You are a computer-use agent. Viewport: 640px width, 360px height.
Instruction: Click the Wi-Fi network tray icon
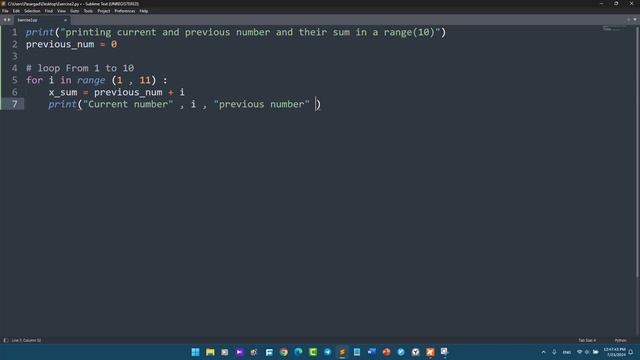tap(579, 352)
